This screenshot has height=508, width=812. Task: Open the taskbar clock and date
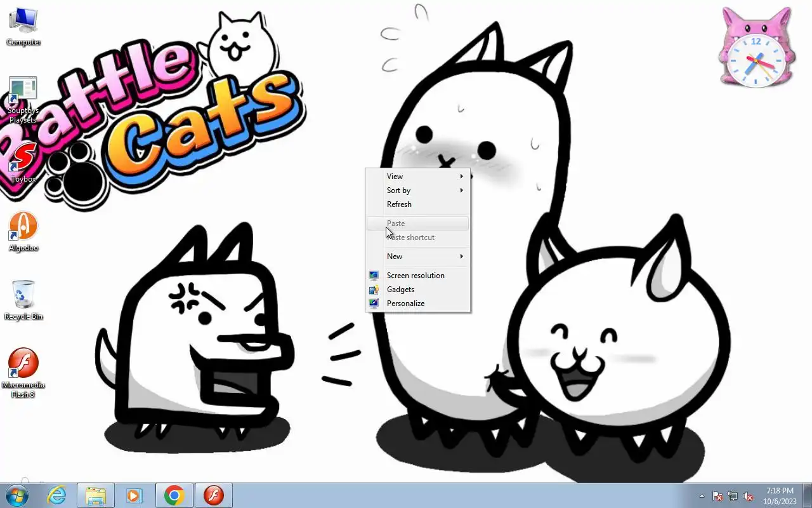(x=780, y=496)
